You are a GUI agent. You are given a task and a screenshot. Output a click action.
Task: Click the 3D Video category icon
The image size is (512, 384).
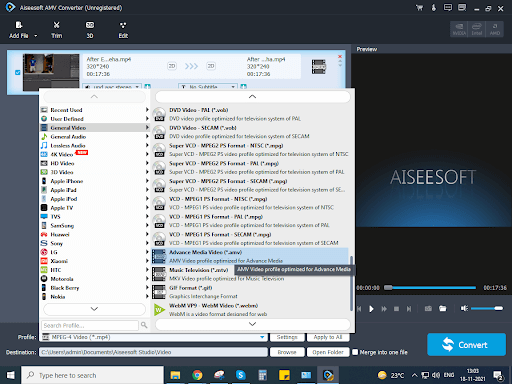44,172
